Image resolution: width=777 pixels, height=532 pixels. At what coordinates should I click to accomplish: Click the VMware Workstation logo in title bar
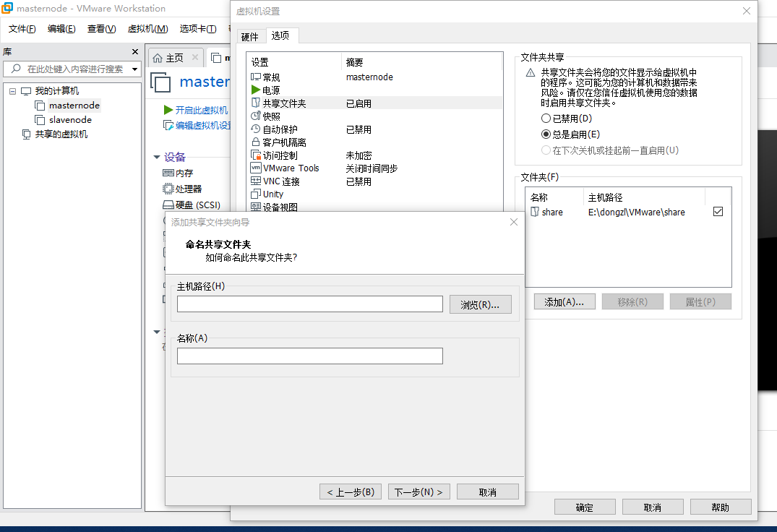click(7, 8)
